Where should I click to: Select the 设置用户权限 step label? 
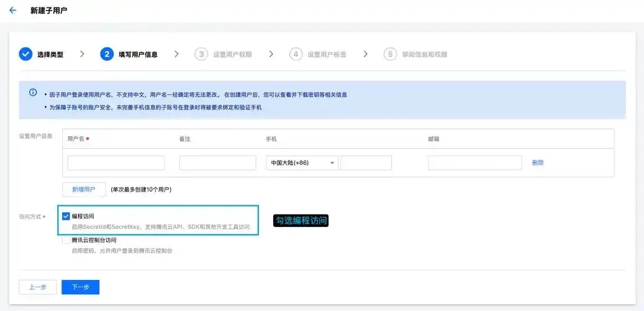click(232, 54)
